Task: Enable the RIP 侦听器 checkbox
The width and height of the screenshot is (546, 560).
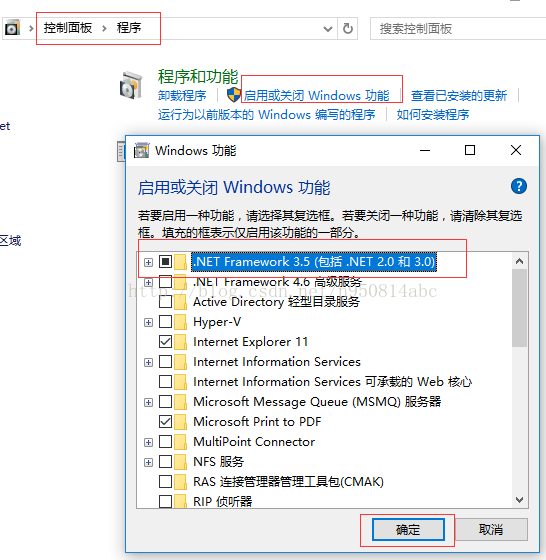Action: click(165, 501)
